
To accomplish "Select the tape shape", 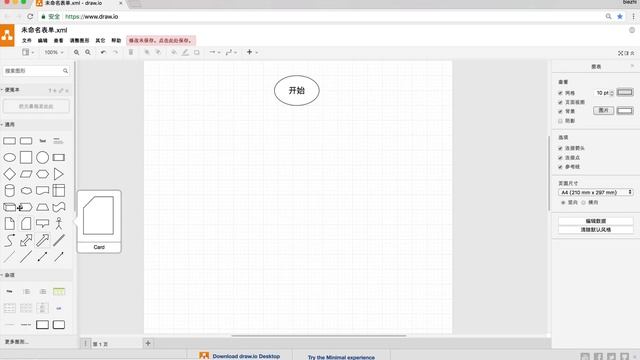I will (x=58, y=207).
